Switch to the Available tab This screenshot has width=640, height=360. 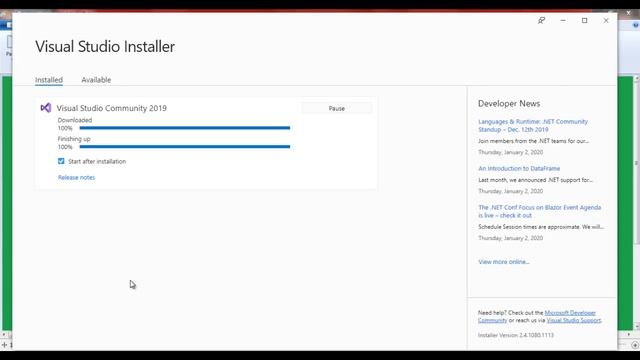pos(96,80)
